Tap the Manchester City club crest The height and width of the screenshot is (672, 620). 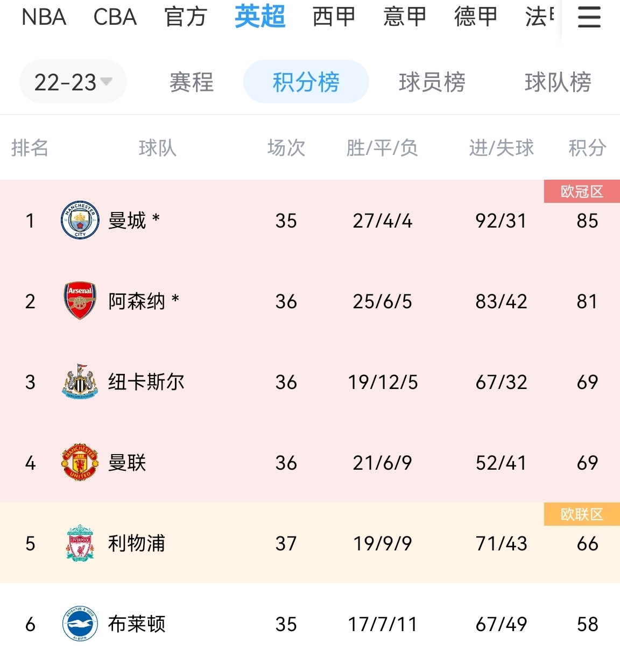point(80,220)
